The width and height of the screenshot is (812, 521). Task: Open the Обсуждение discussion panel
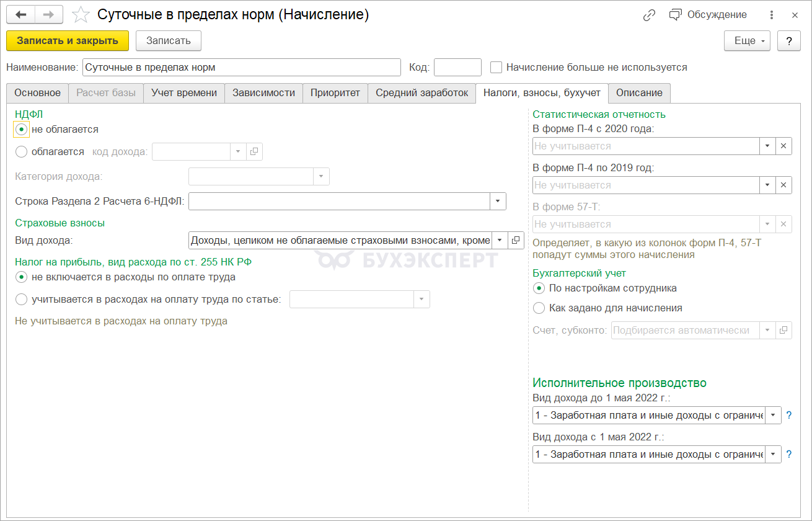coord(708,15)
